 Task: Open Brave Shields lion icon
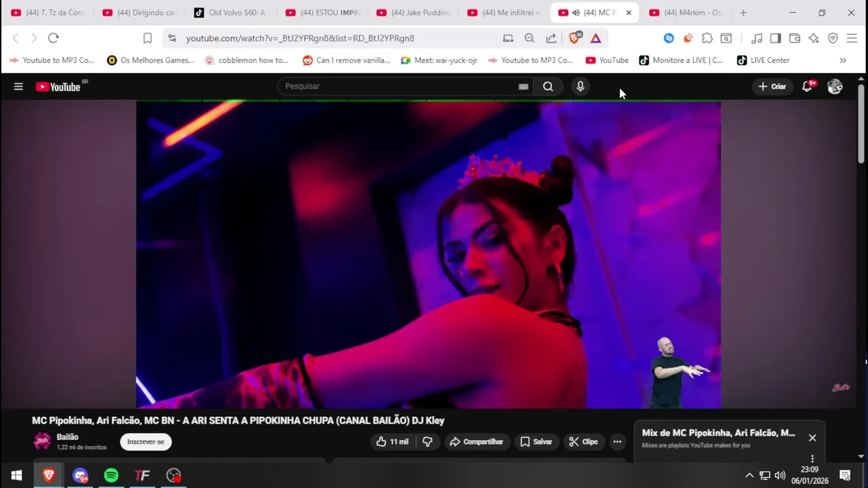(x=574, y=38)
